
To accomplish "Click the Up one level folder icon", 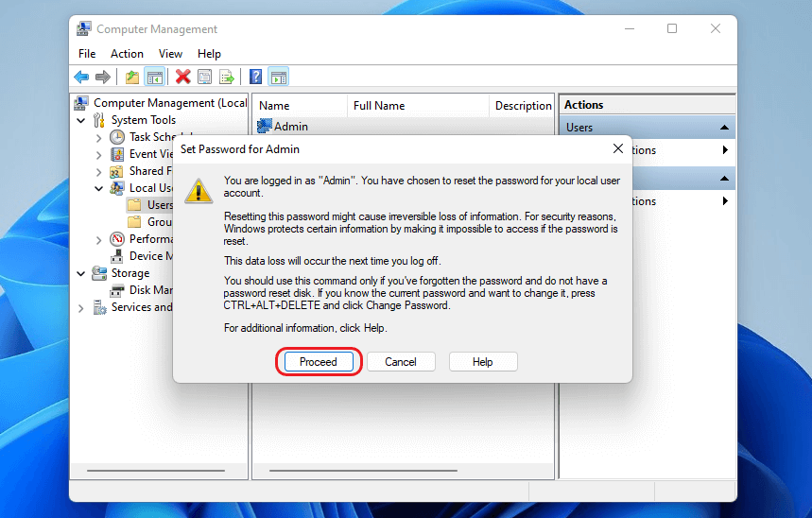I will pyautogui.click(x=132, y=78).
